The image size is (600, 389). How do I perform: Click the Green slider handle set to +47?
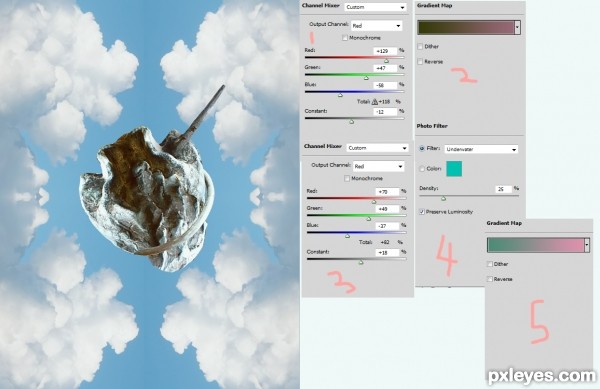click(x=366, y=78)
